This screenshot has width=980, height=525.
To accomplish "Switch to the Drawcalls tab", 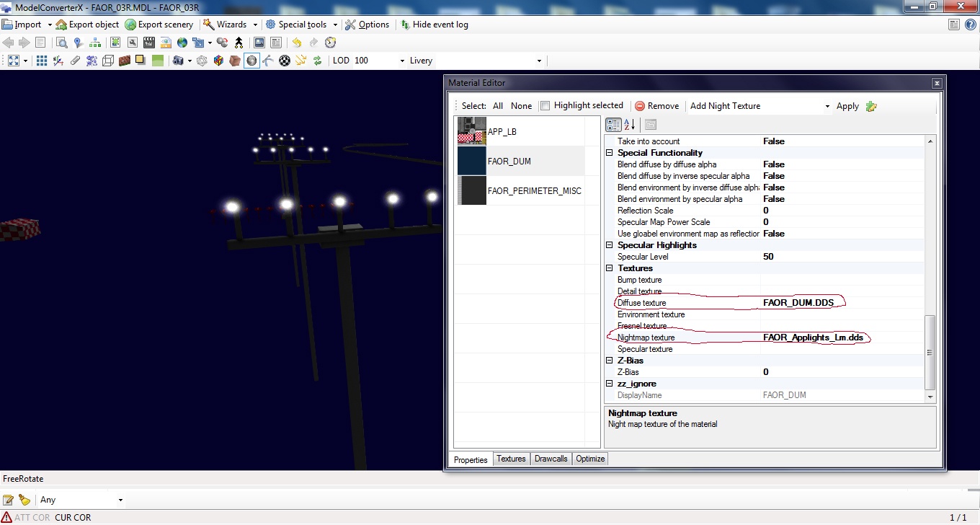I will (x=551, y=459).
